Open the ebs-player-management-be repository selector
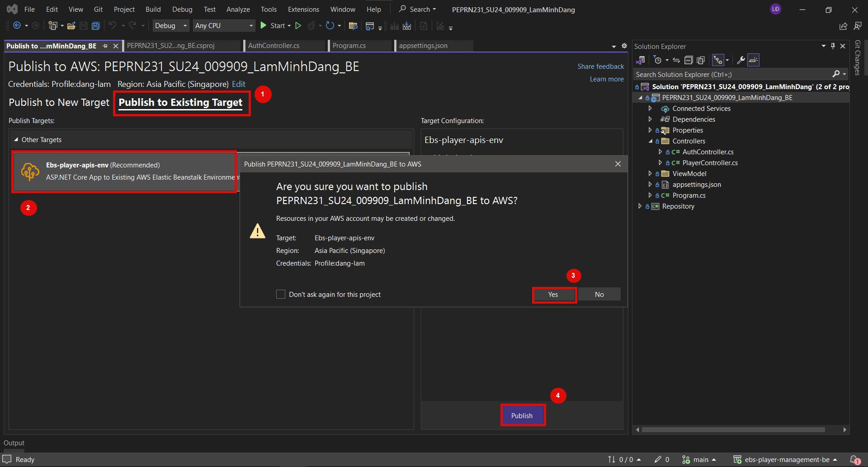 click(786, 460)
